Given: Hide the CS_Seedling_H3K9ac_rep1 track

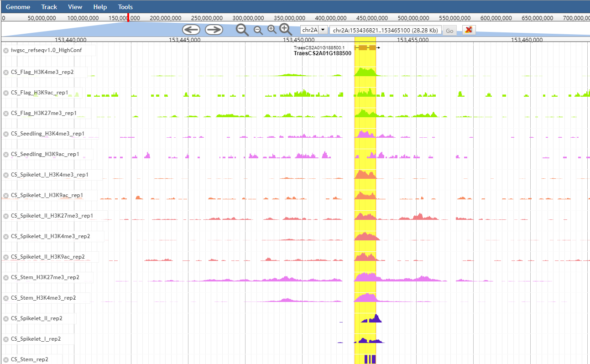Looking at the screenshot, I should click(x=6, y=154).
